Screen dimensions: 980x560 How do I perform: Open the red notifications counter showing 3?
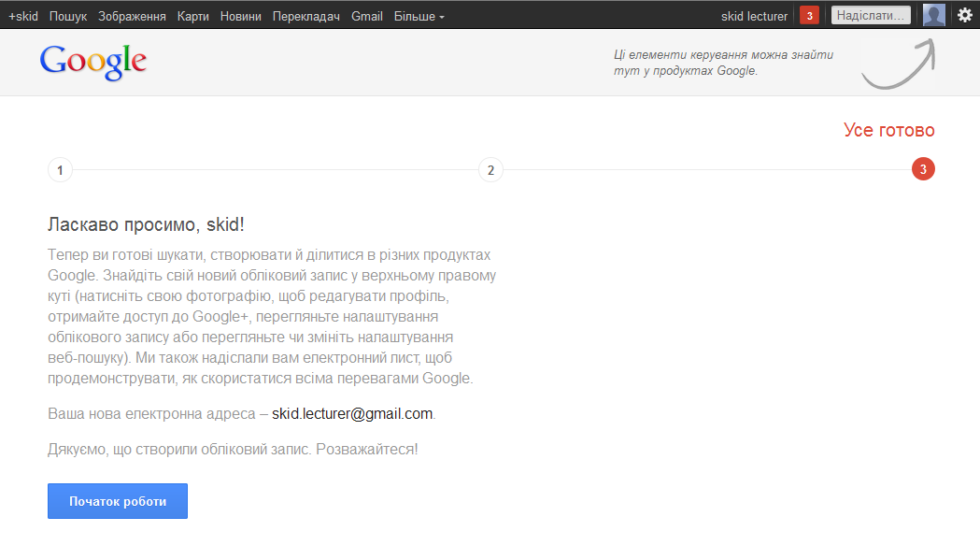pos(809,16)
